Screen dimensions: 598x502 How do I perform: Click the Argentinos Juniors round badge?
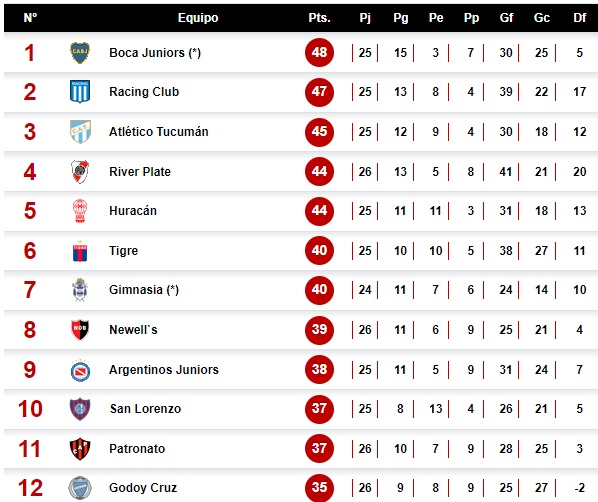point(80,371)
